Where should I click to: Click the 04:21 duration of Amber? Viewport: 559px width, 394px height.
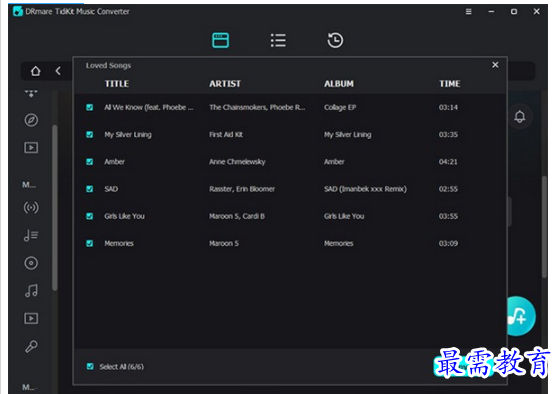click(448, 162)
